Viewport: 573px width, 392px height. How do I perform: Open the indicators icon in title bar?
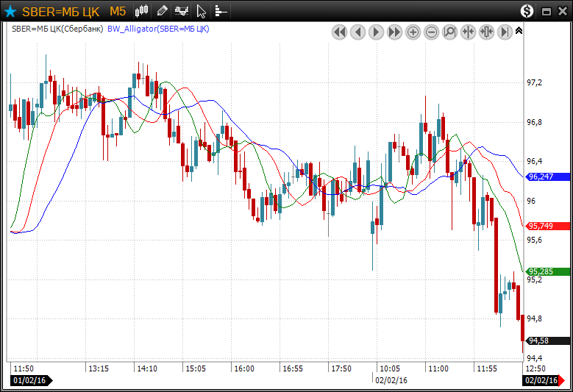coord(182,11)
